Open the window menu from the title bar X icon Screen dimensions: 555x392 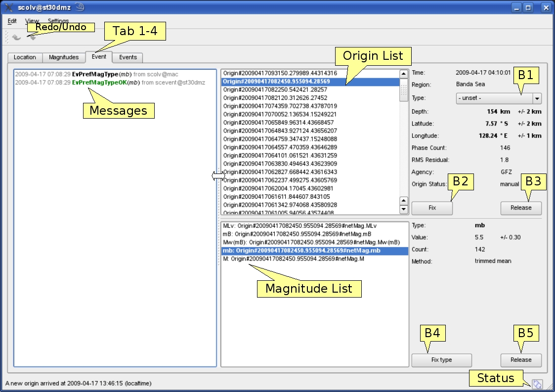point(8,7)
